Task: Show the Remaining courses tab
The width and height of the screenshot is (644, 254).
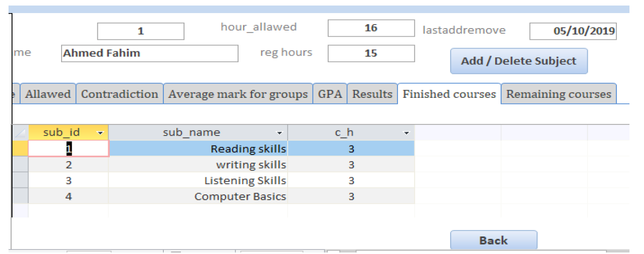Action: tap(559, 94)
